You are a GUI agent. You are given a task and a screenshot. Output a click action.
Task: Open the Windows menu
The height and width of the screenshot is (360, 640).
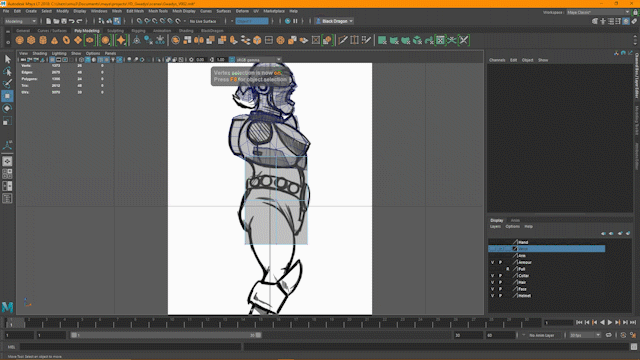click(x=99, y=11)
